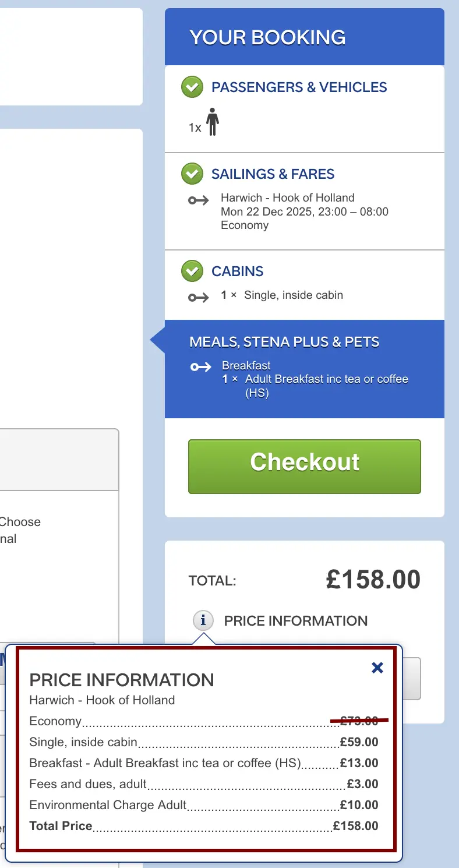Click the Your Booking header
This screenshot has width=459, height=868.
coord(267,37)
